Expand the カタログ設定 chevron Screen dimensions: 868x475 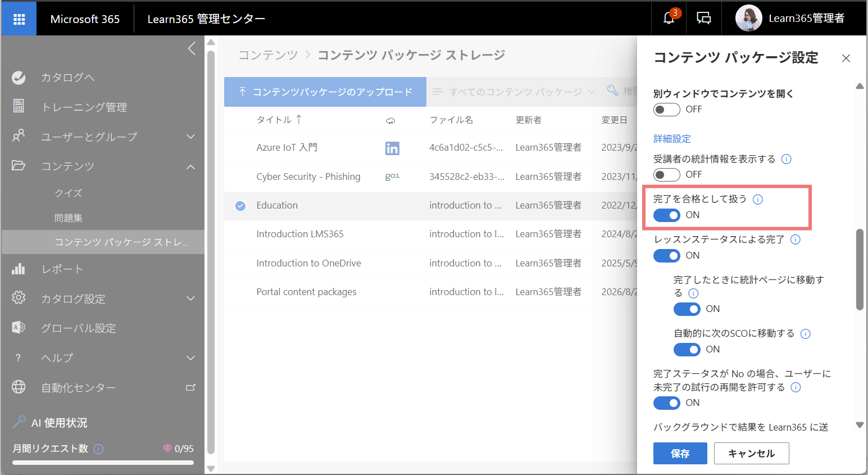[191, 298]
